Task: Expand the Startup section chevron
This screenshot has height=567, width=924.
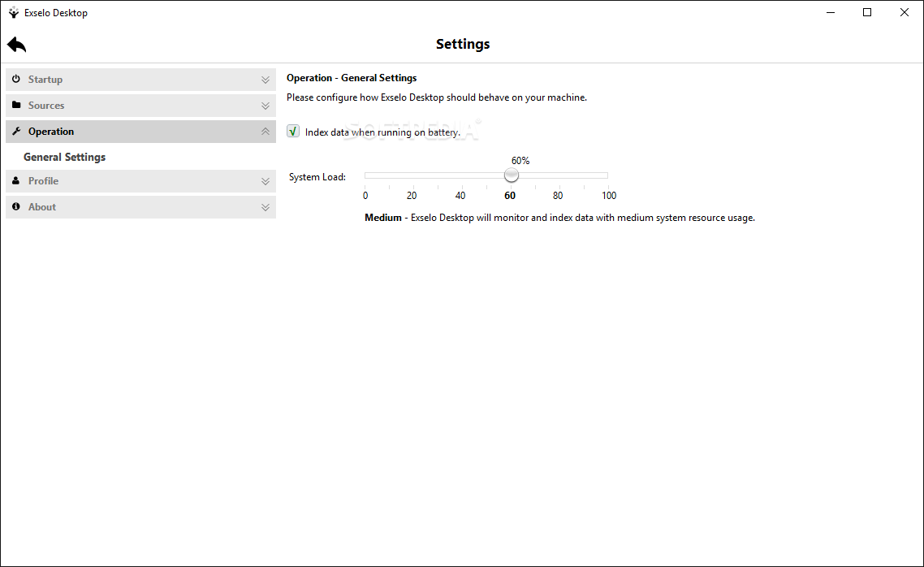Action: [266, 80]
